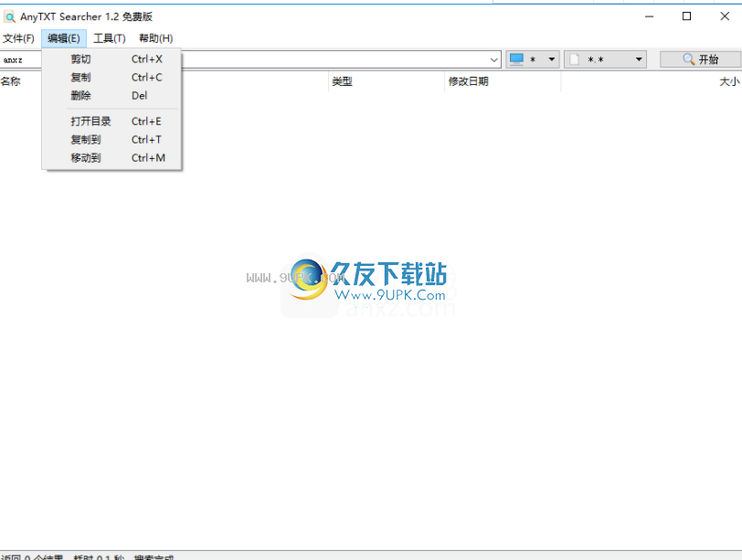Click the AnyTXT Searcher app icon in title bar

[x=9, y=17]
